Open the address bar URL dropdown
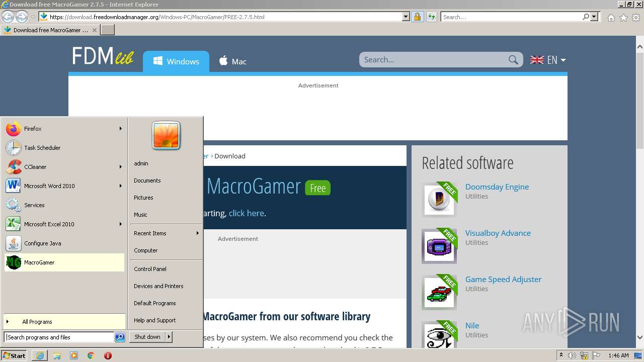Image resolution: width=644 pixels, height=362 pixels. [406, 17]
